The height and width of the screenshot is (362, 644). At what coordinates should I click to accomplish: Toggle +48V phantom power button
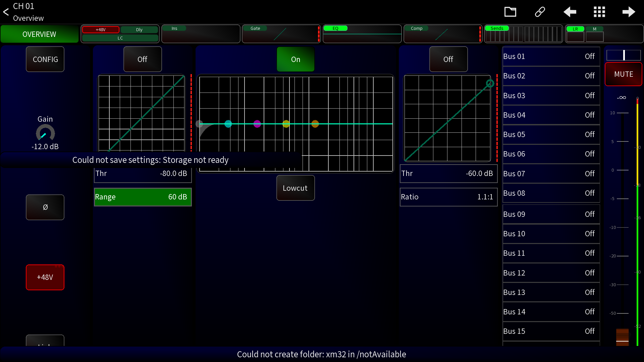(45, 277)
